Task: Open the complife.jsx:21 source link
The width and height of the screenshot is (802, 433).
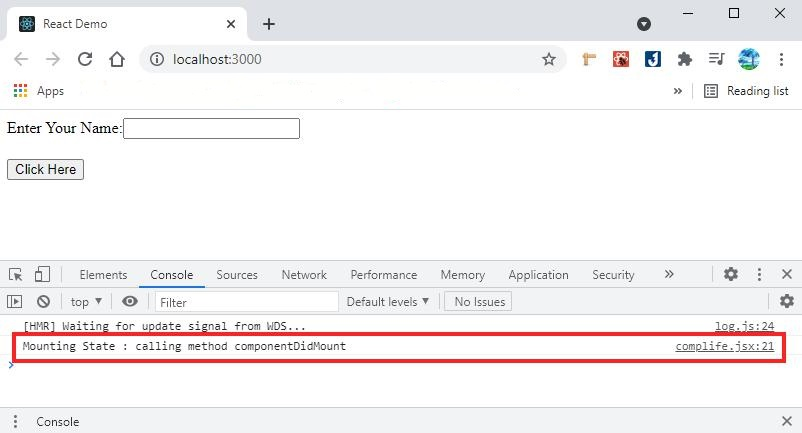Action: (x=724, y=347)
